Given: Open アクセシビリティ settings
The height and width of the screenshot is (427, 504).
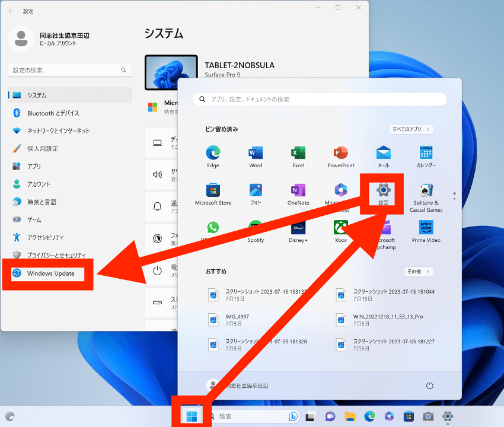Looking at the screenshot, I should pyautogui.click(x=70, y=237).
